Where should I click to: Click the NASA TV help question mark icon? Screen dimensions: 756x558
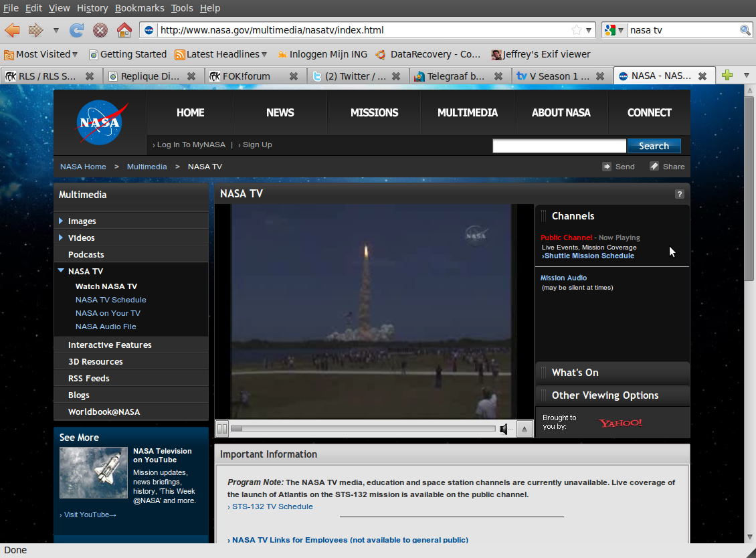point(679,194)
